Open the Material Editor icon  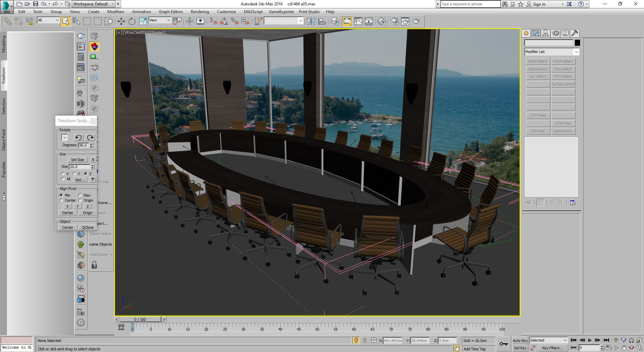tap(381, 21)
